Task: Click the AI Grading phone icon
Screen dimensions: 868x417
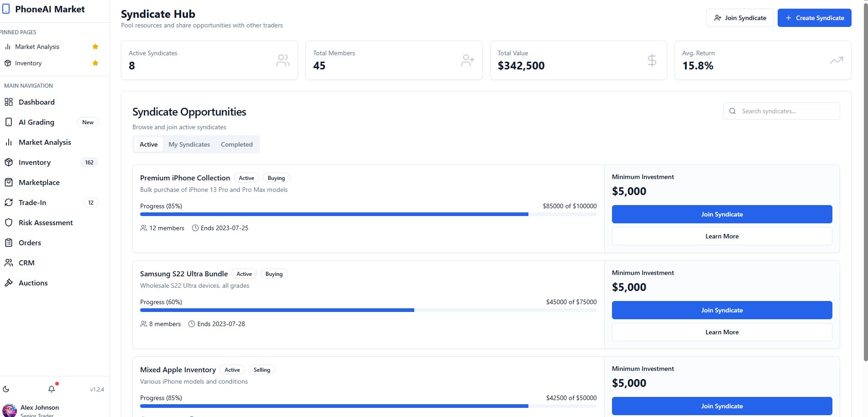Action: 9,122
